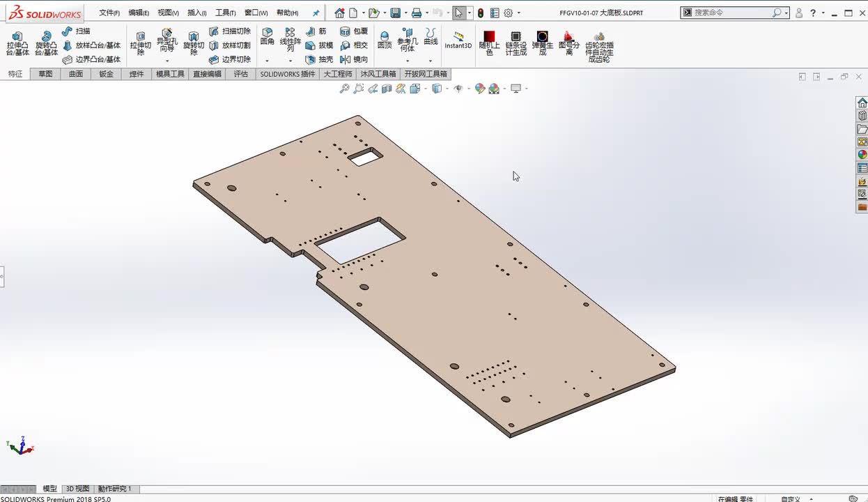Click the 扫描 sweep tool
Image resolution: width=868 pixels, height=502 pixels.
[x=76, y=31]
